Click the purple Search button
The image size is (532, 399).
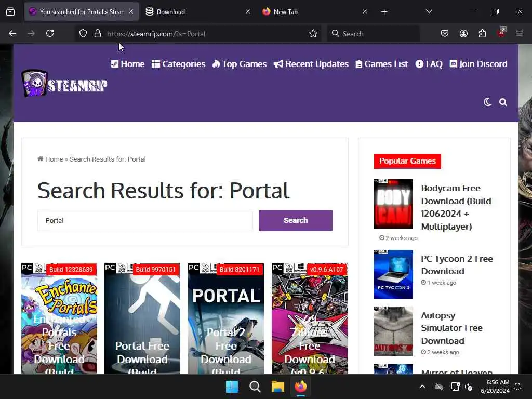tap(296, 220)
